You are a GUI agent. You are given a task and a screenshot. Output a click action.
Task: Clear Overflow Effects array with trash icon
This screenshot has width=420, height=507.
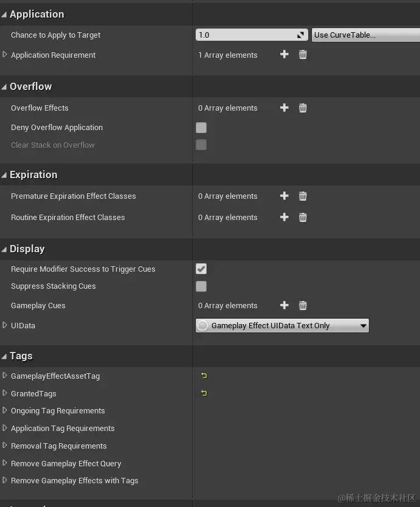303,108
